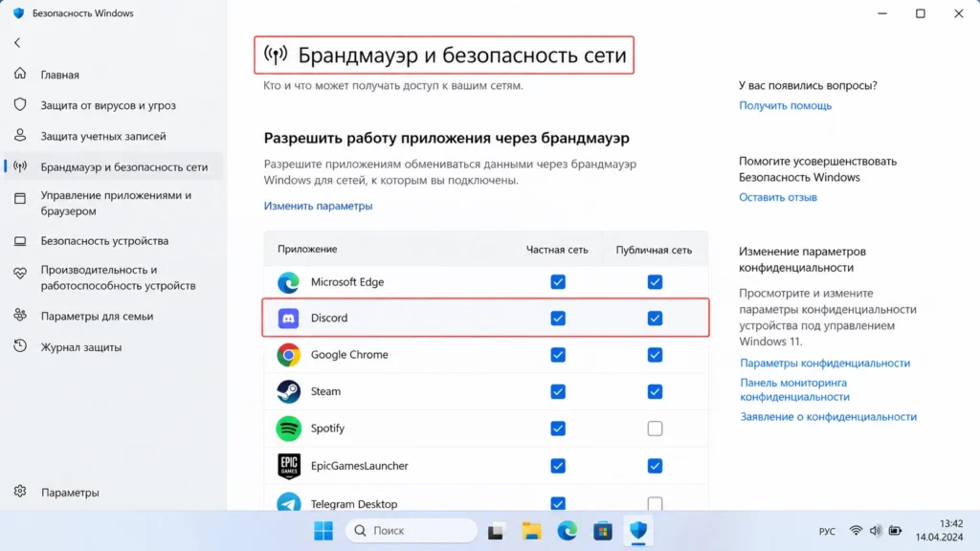Click the taskbar clock and date

tap(940, 530)
